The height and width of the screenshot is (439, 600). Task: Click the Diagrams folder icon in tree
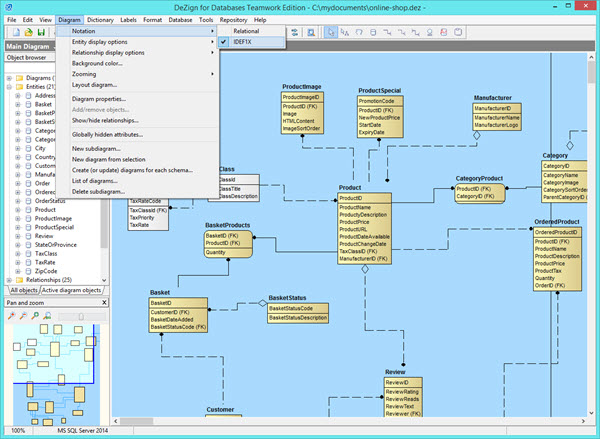click(19, 78)
